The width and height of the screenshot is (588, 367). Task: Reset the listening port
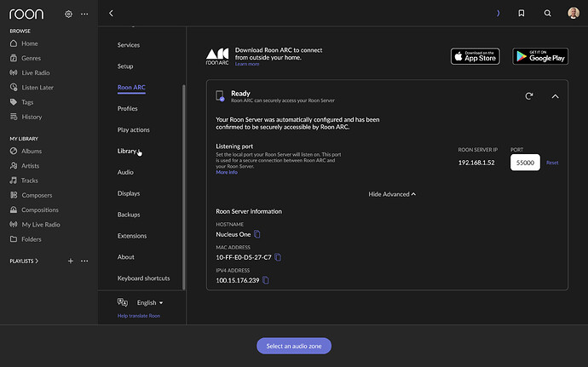552,163
